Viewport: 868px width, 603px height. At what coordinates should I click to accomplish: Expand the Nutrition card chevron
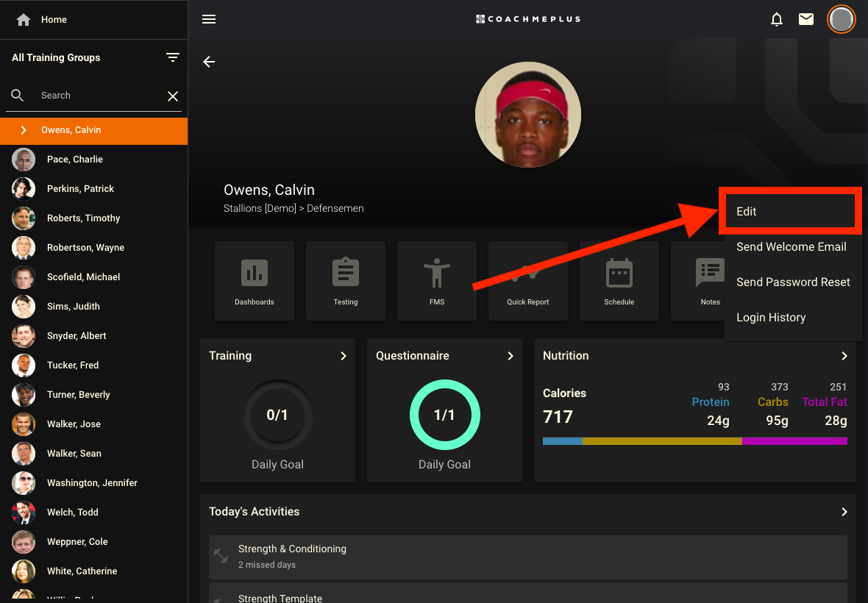pyautogui.click(x=844, y=356)
